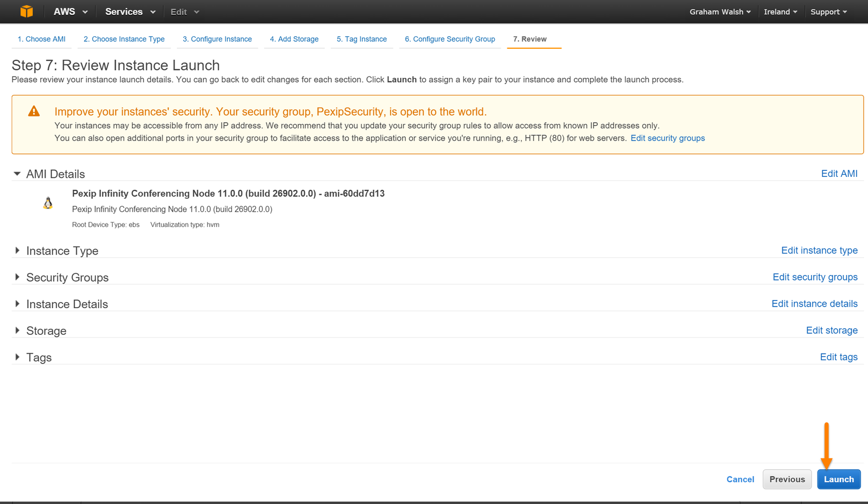Click the Linux penguin AMI icon
868x504 pixels.
[x=48, y=203]
